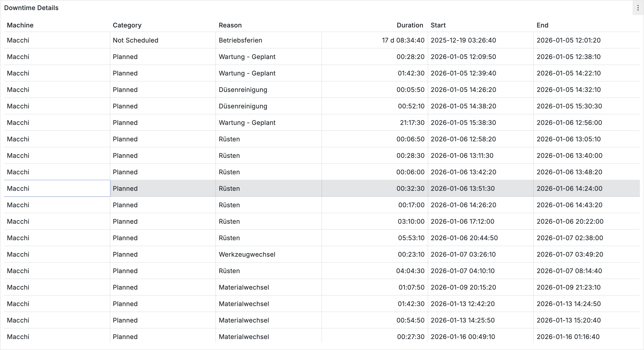Viewport: 644px width, 350px height.
Task: Click start time 2026-01-06 13:51:30
Action: coord(462,188)
